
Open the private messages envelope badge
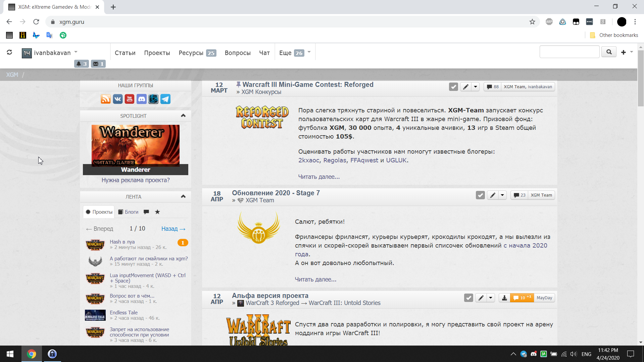click(98, 64)
